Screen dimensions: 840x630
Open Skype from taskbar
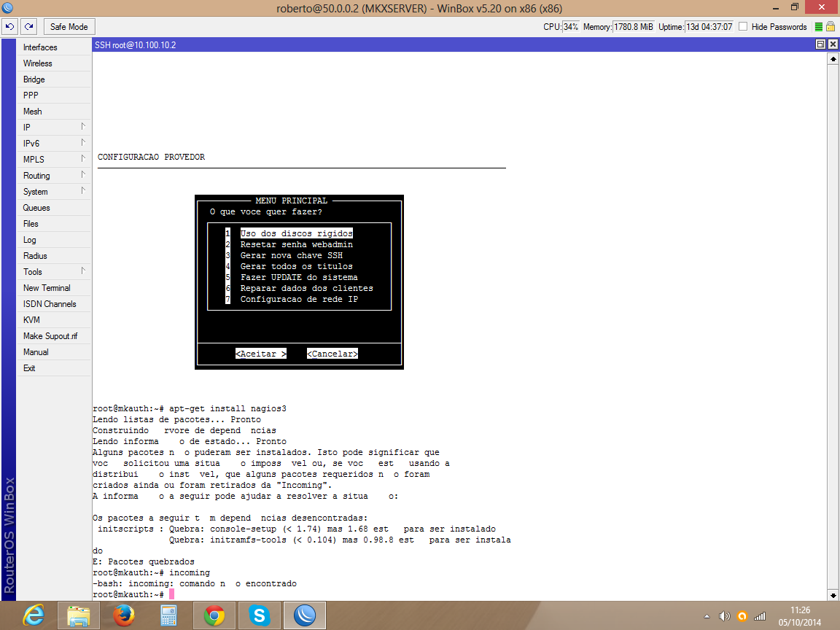click(x=260, y=616)
